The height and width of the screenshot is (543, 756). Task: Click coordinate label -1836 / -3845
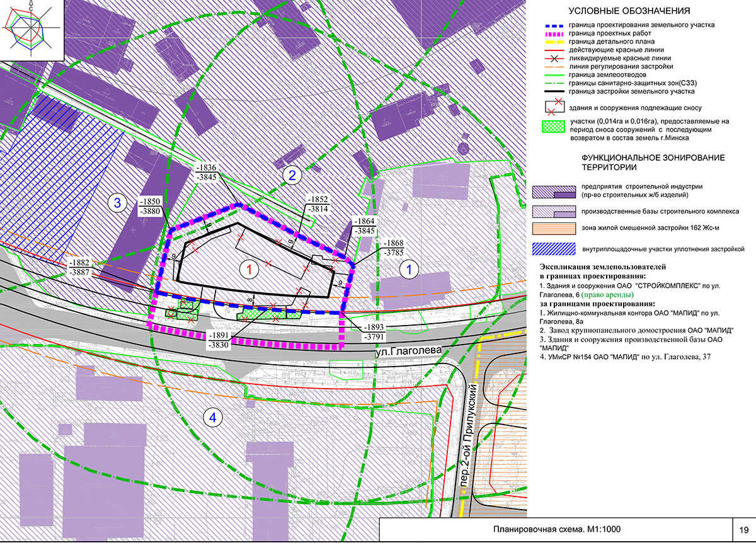(x=206, y=173)
